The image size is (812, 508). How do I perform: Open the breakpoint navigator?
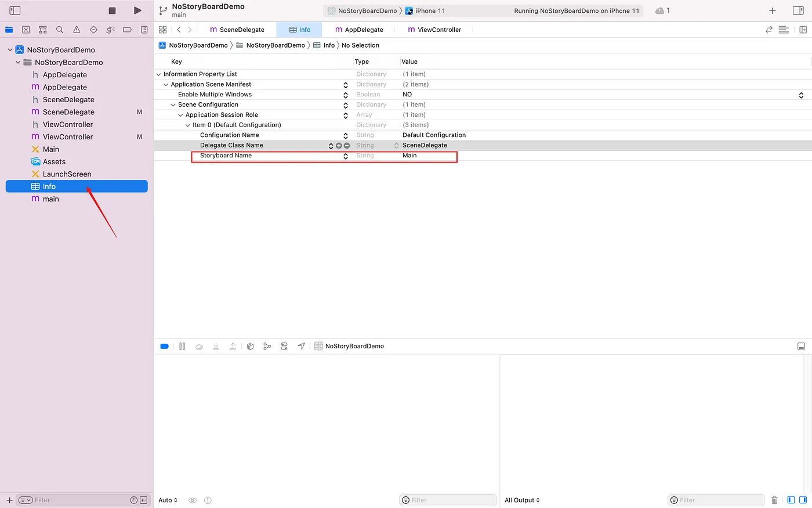[x=127, y=30]
